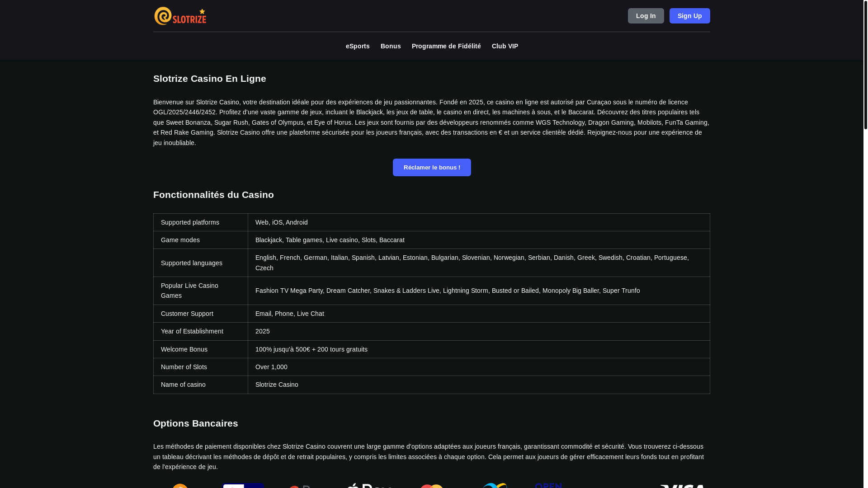
Task: Click the 'Email, Phone, Live Chat' cell
Action: [x=479, y=314]
